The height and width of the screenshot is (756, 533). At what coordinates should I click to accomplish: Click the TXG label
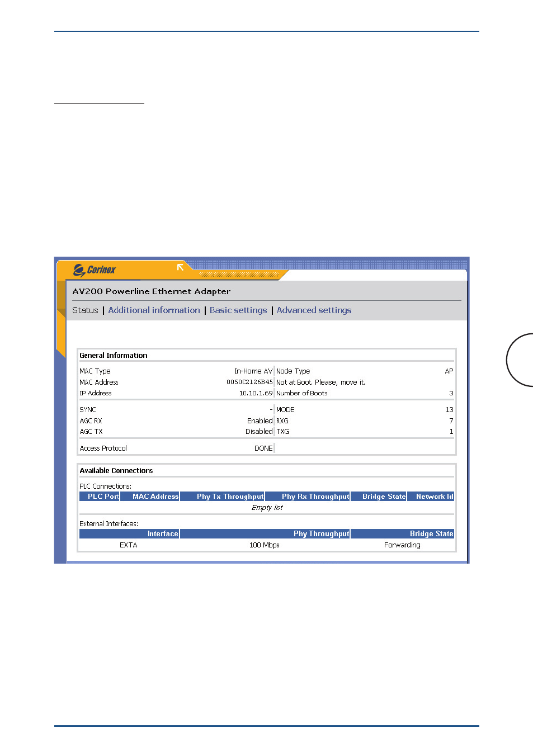[x=283, y=432]
